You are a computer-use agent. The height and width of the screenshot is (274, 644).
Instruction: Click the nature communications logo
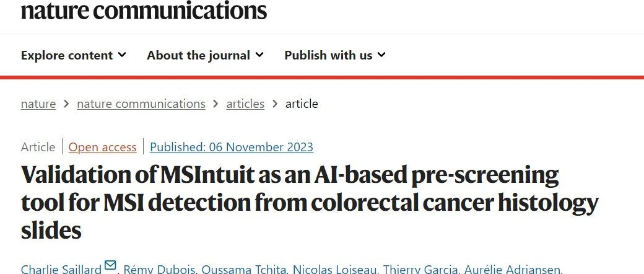(x=144, y=10)
